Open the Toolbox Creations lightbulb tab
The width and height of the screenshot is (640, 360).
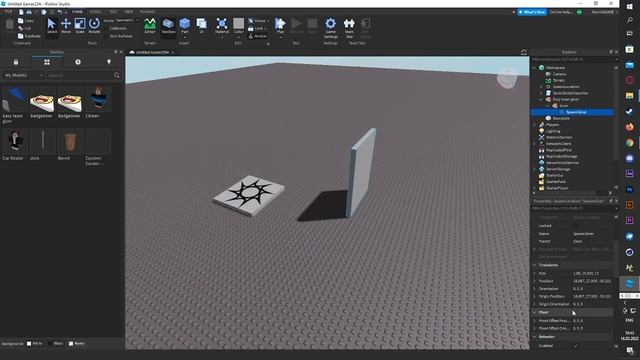coord(109,62)
